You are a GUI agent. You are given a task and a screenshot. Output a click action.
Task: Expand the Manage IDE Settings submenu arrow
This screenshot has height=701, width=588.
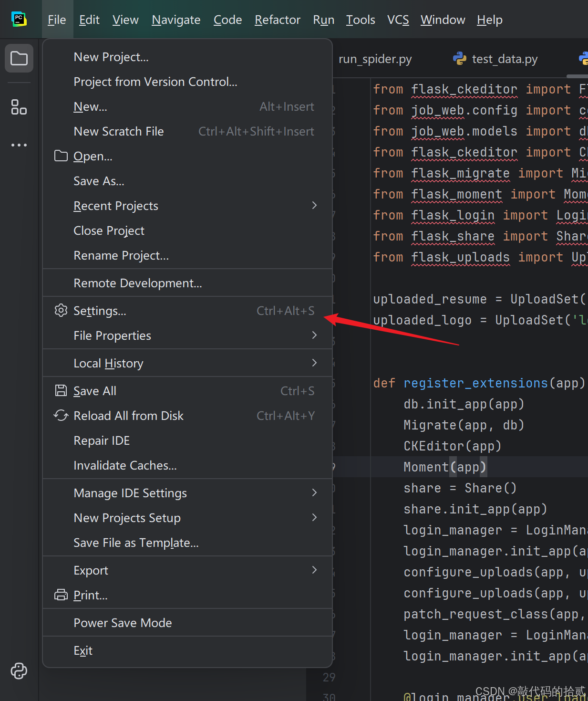314,493
